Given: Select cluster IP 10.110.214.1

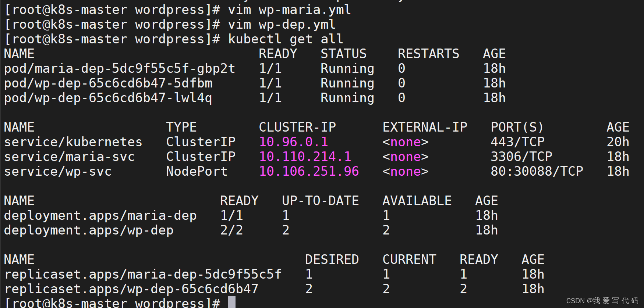Looking at the screenshot, I should tap(305, 157).
